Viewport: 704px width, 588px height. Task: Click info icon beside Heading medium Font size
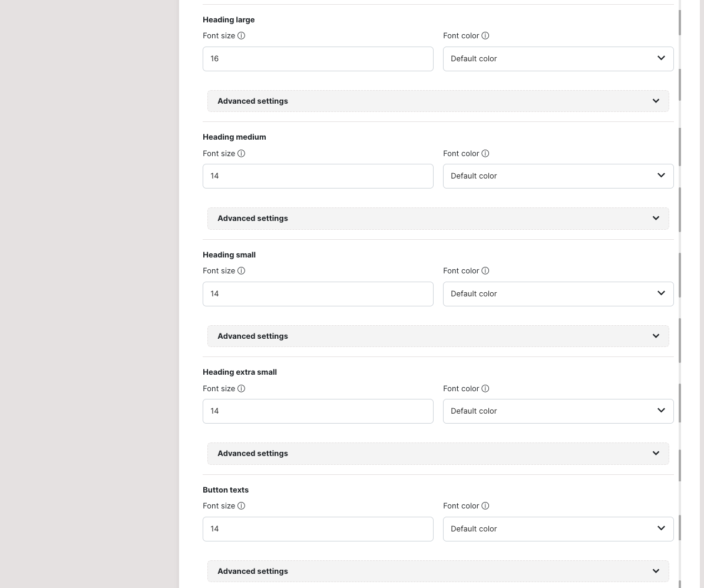tap(241, 154)
